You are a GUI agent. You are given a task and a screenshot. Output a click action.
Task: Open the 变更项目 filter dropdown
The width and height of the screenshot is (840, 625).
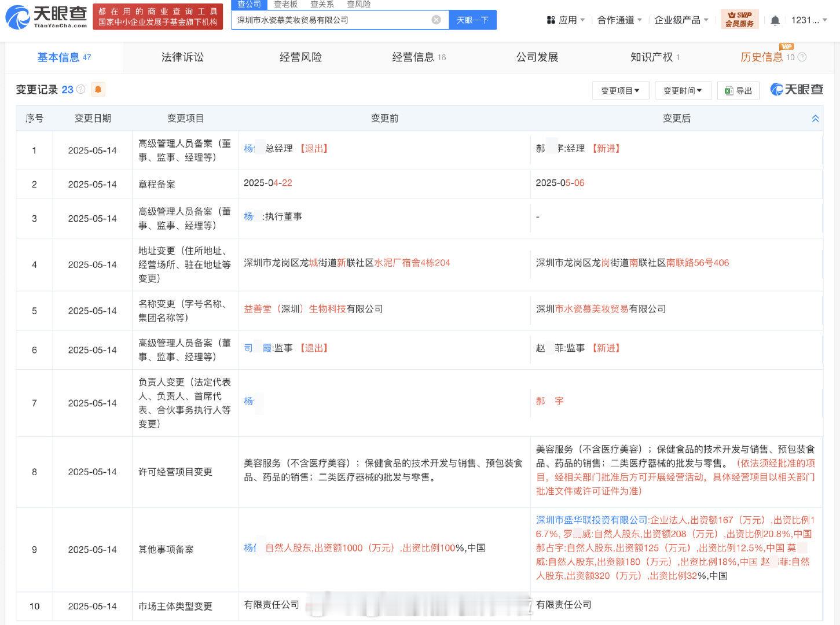click(x=620, y=91)
